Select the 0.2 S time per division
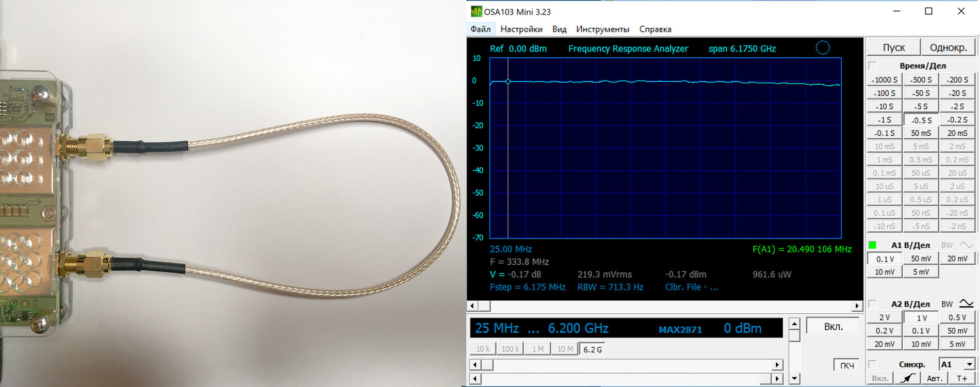980x387 pixels. pos(957,120)
